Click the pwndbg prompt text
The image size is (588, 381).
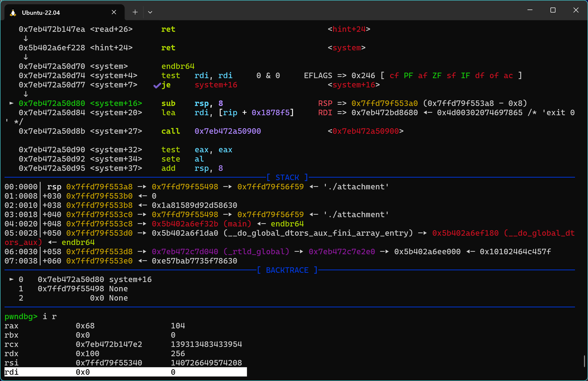(x=21, y=316)
